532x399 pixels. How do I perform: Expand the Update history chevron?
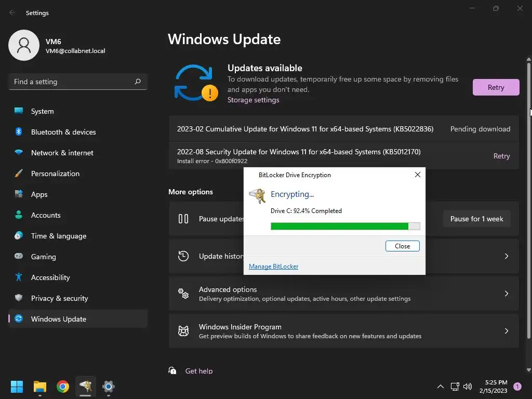[x=506, y=256]
